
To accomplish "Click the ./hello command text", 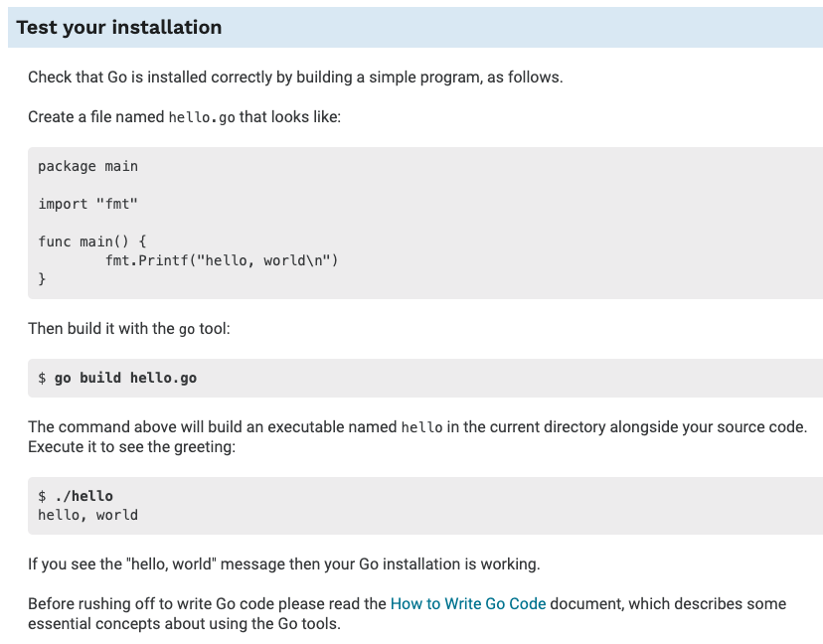I will point(83,496).
